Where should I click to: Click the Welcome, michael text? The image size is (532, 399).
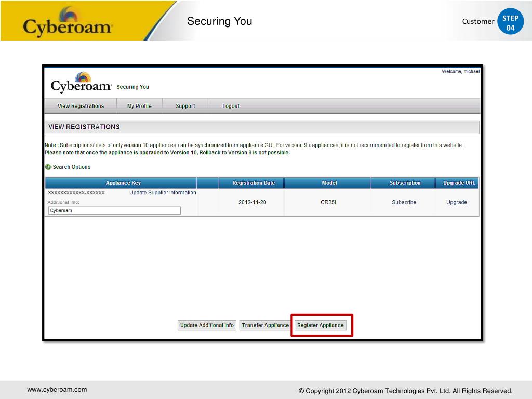click(460, 71)
